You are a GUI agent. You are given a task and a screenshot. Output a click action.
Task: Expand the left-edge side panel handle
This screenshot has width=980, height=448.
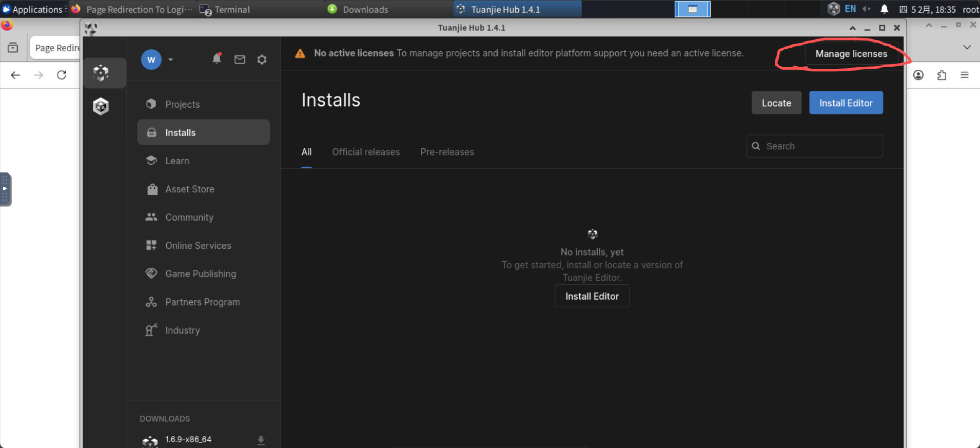click(5, 189)
